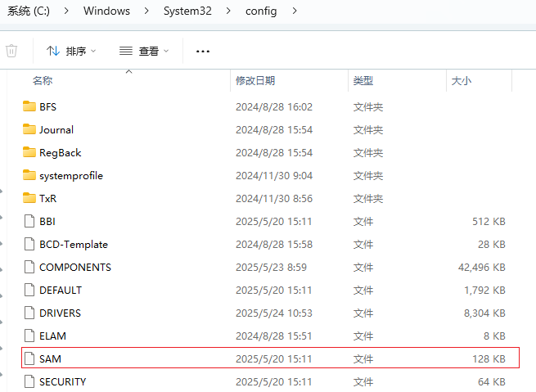Select the COMPONENTS file icon
Image resolution: width=536 pixels, height=392 pixels.
[x=29, y=267]
